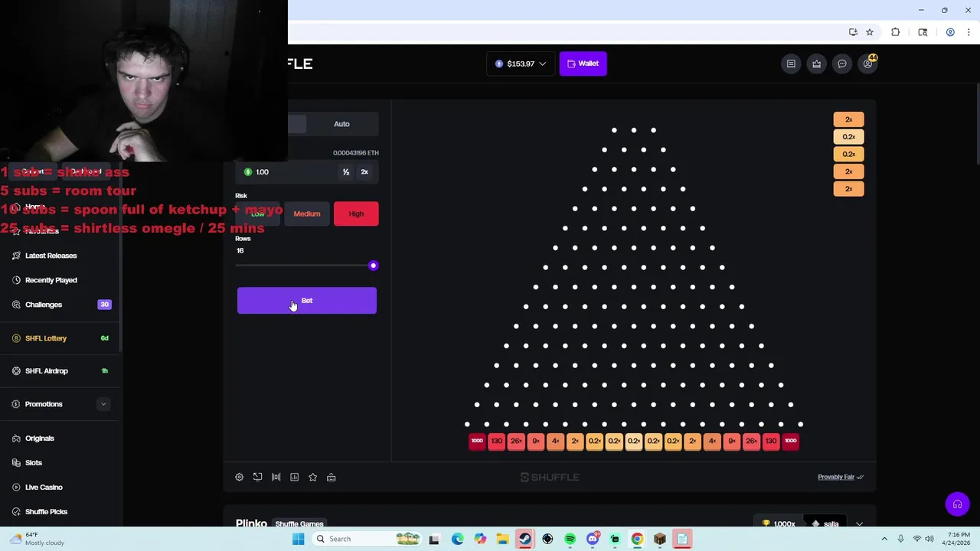Screen dimensions: 980x551
Task: Click the topmost 2x result in history
Action: point(848,119)
